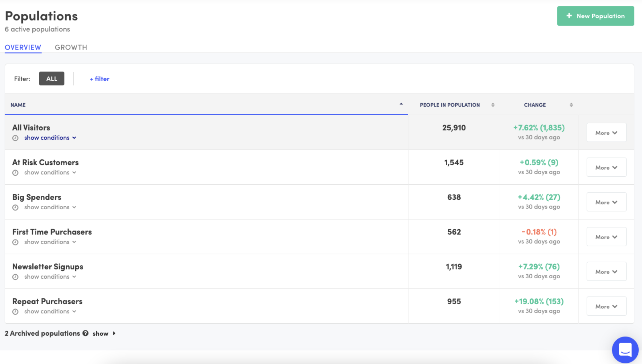Click the NAME column header

click(18, 105)
